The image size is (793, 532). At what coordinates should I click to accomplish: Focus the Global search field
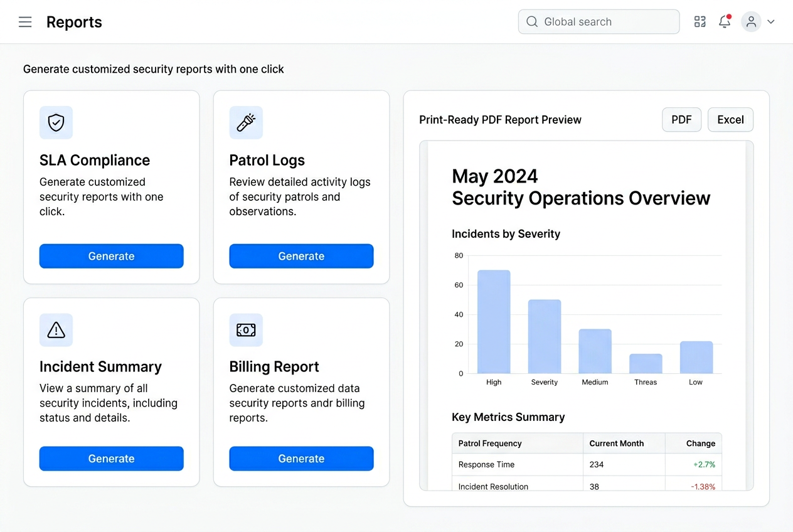click(x=599, y=22)
